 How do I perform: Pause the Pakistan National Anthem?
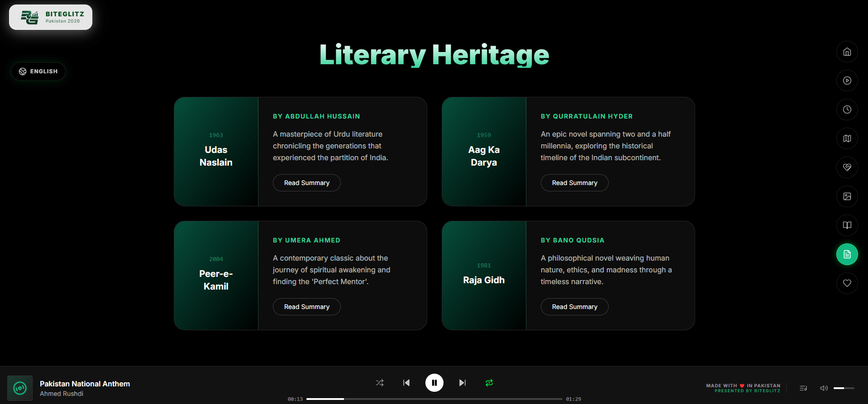point(434,383)
